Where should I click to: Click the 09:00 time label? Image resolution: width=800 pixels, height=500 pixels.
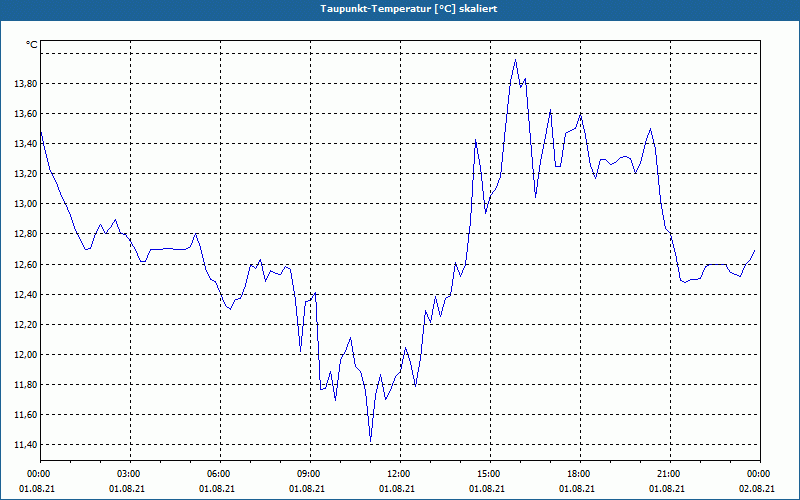pos(310,474)
